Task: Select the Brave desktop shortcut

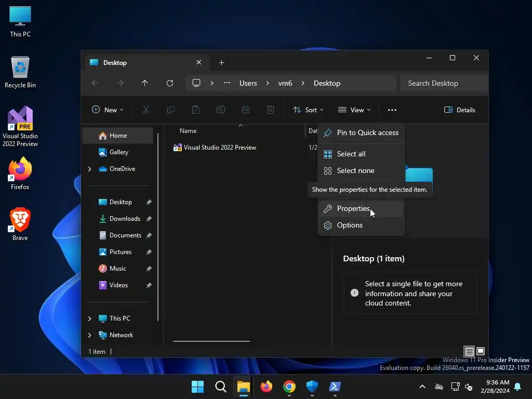Action: coord(20,224)
